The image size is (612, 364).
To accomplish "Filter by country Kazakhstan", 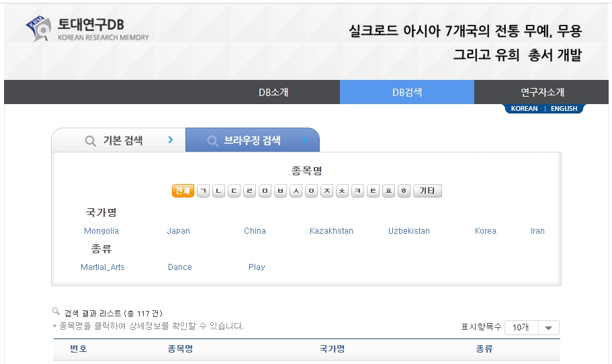I will coord(331,231).
